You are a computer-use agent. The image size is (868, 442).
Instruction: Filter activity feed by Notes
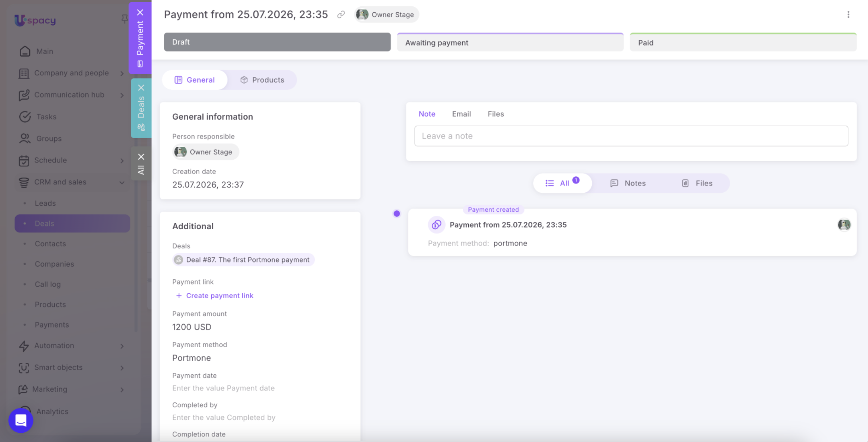[x=628, y=183]
